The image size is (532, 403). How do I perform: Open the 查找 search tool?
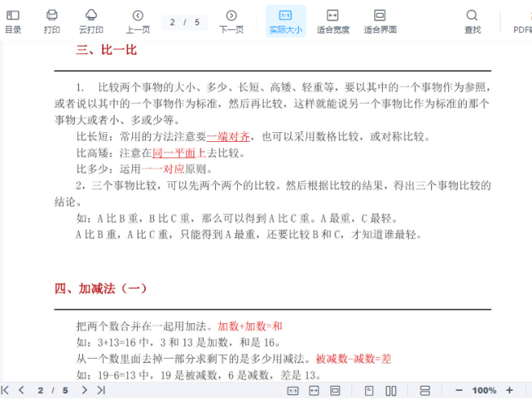click(472, 21)
